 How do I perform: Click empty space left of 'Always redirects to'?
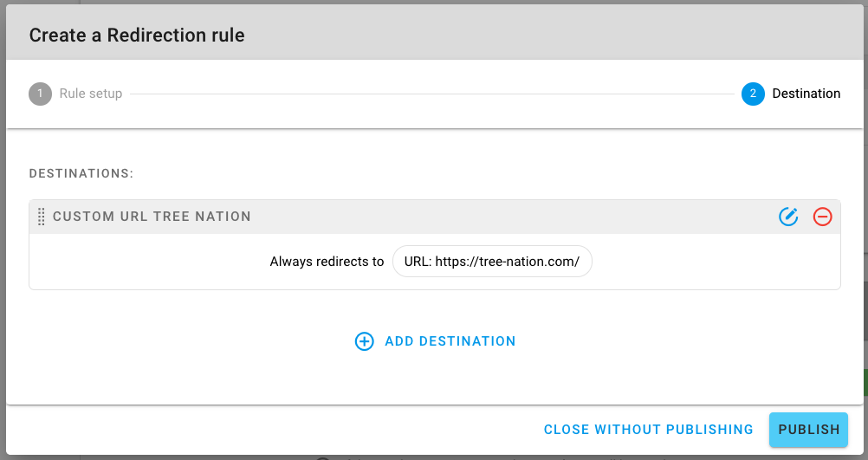pyautogui.click(x=150, y=262)
